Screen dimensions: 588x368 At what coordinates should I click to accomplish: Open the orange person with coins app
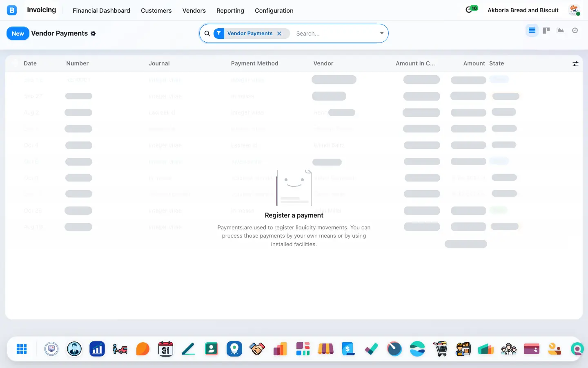click(x=555, y=349)
